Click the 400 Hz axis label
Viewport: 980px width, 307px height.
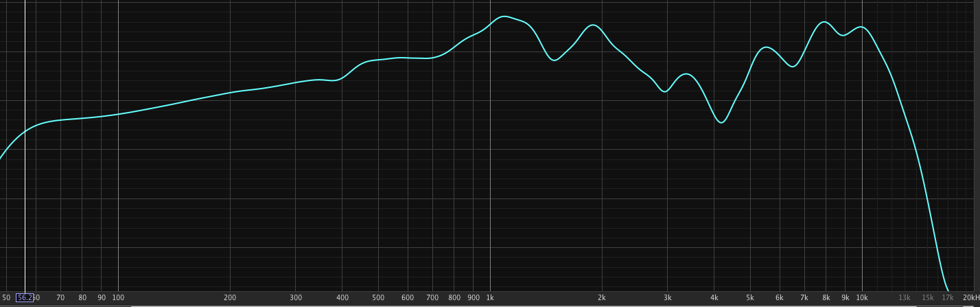click(342, 297)
